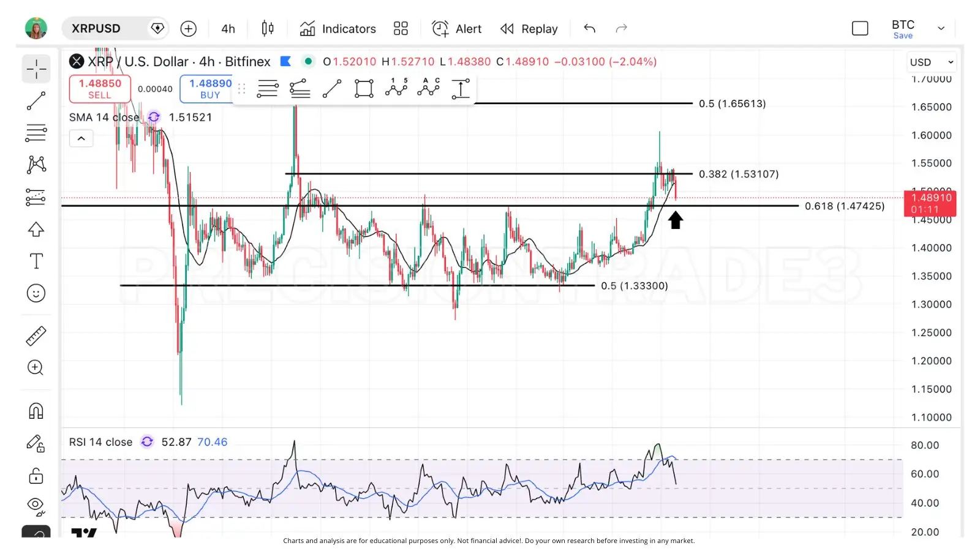Click the SELL button at 1.48850

pyautogui.click(x=100, y=88)
